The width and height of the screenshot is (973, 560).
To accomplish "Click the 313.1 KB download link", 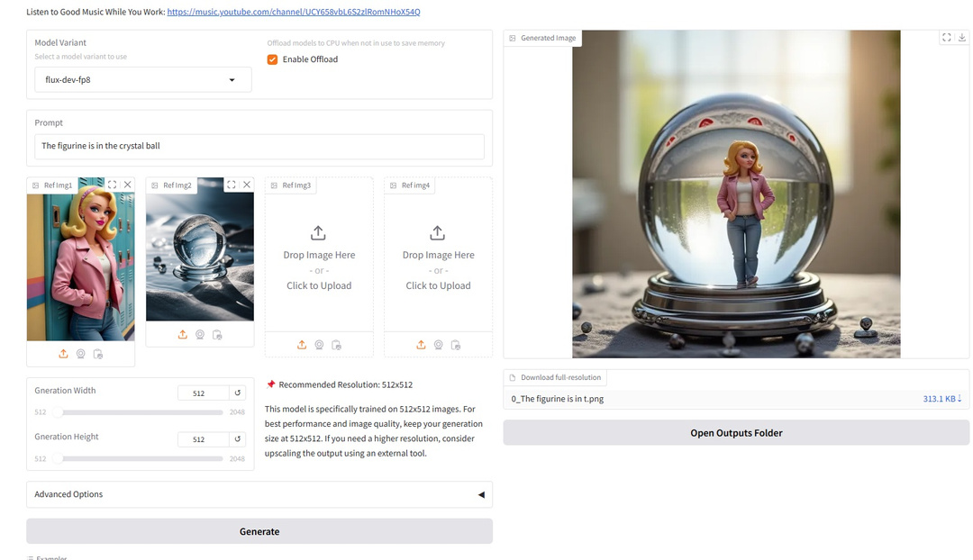I will click(x=942, y=399).
